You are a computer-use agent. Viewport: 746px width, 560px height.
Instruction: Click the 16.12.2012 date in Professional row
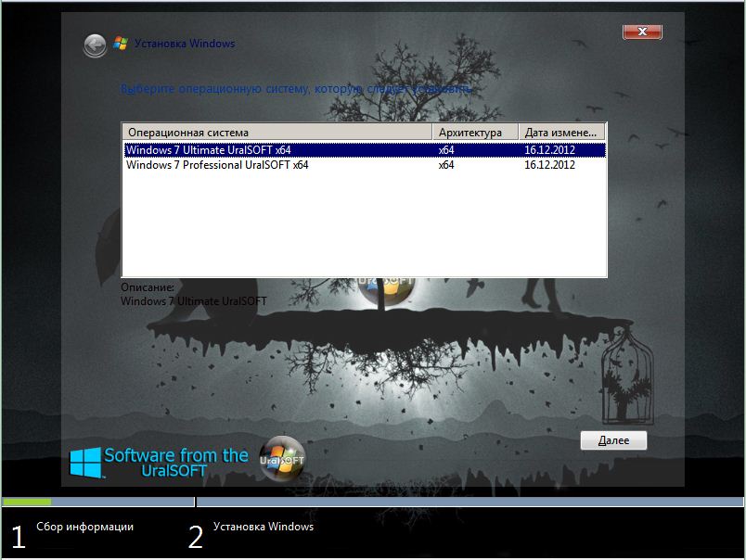(x=549, y=165)
